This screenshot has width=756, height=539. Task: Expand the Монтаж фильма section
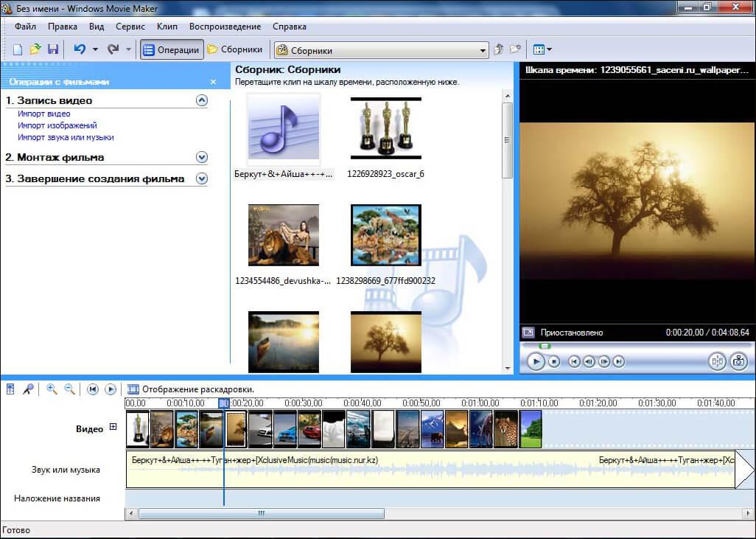pos(202,157)
